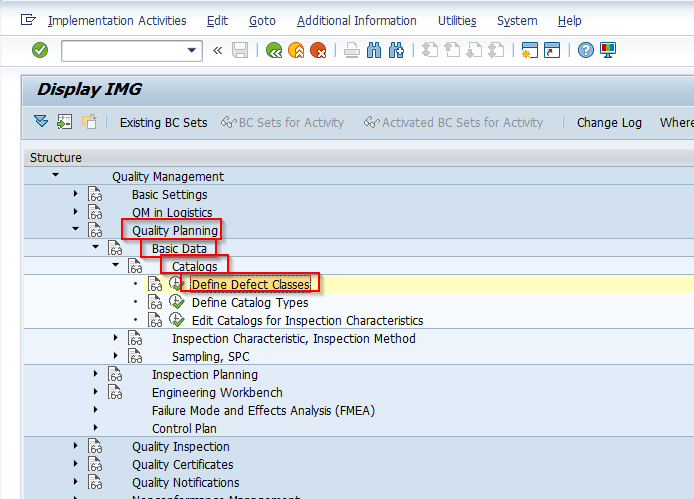This screenshot has height=499, width=694.
Task: Open the Implementation Activities menu
Action: [x=117, y=21]
